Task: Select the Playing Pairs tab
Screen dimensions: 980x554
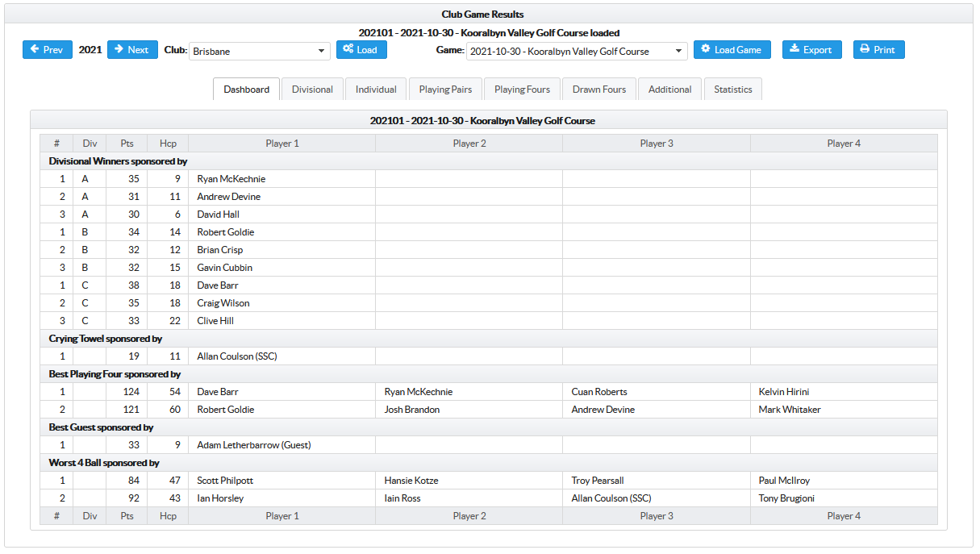Action: (x=445, y=90)
